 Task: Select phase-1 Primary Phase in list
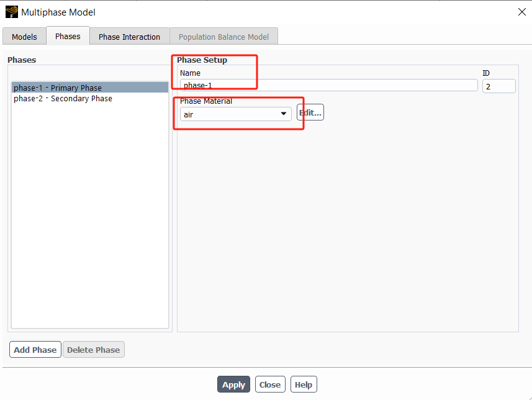(90, 88)
